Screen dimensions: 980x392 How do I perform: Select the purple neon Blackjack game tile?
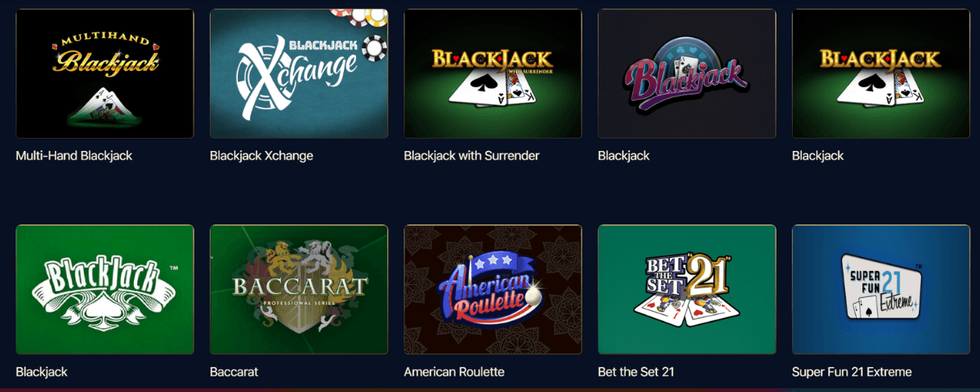point(687,73)
